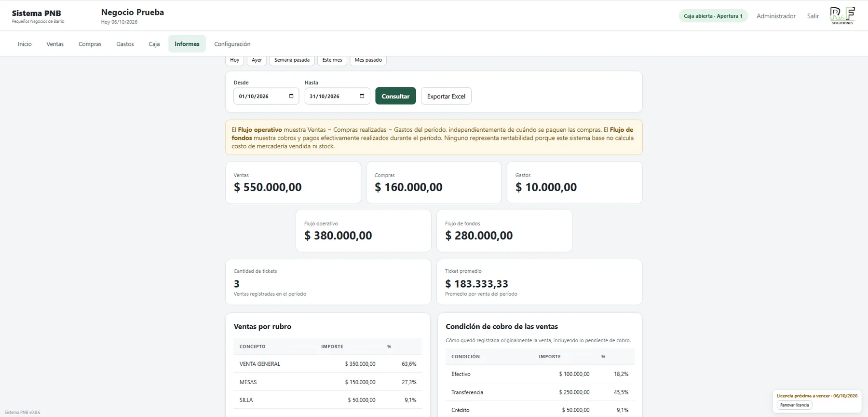Open the Ventas menu item
Viewport: 868px width, 417px height.
tap(55, 44)
